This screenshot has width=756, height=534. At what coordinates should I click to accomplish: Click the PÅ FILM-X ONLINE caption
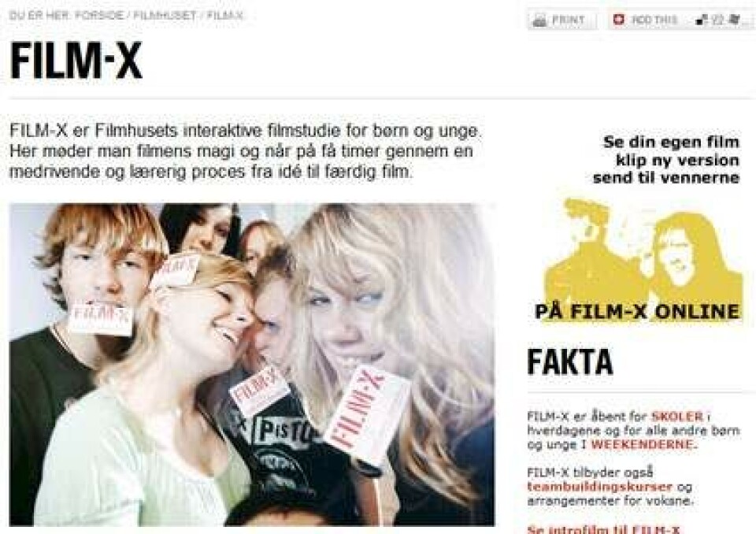coord(637,312)
